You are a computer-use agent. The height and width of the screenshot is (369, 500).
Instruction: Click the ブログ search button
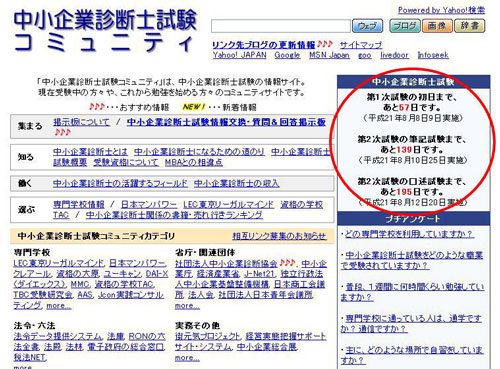405,26
